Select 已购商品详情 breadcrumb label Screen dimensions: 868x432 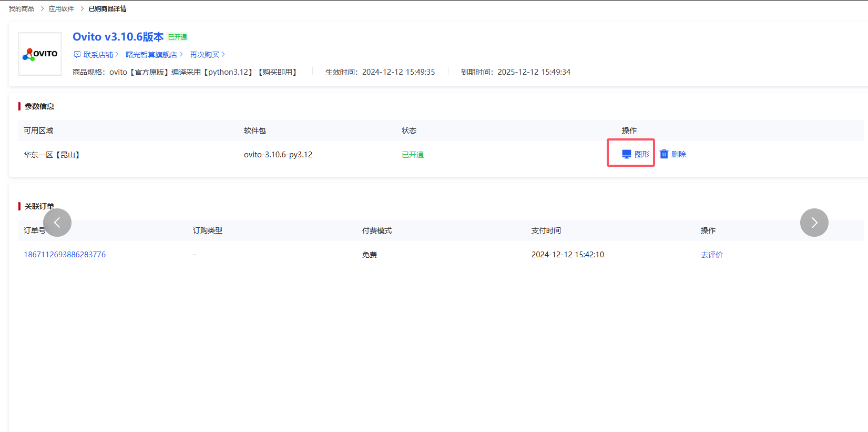(107, 9)
